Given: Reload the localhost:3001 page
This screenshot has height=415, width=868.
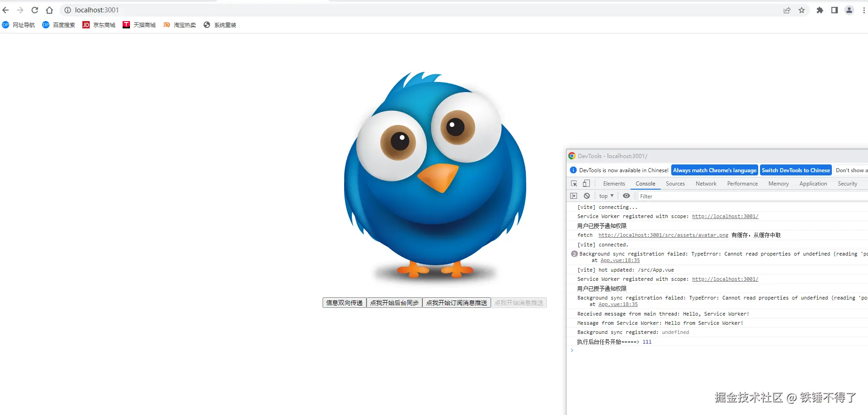Looking at the screenshot, I should [x=35, y=10].
